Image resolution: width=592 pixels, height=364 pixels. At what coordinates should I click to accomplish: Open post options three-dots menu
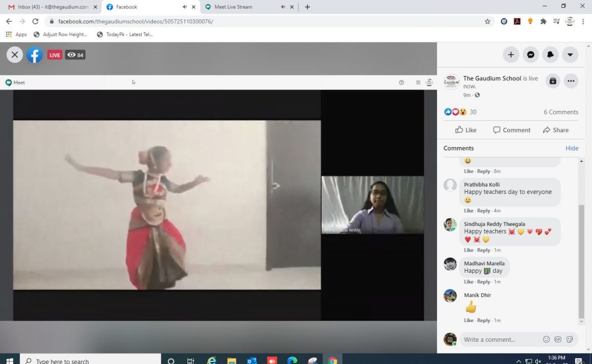pyautogui.click(x=571, y=81)
